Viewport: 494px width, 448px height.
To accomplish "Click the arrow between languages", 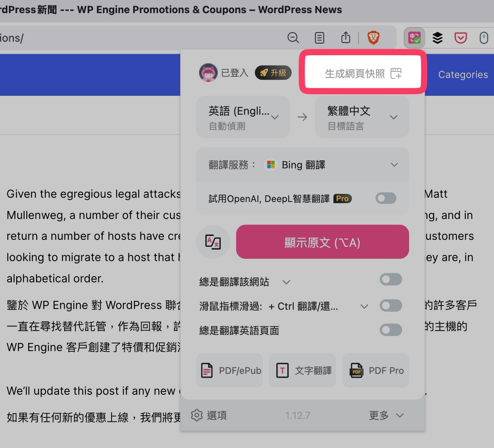I will pyautogui.click(x=303, y=117).
